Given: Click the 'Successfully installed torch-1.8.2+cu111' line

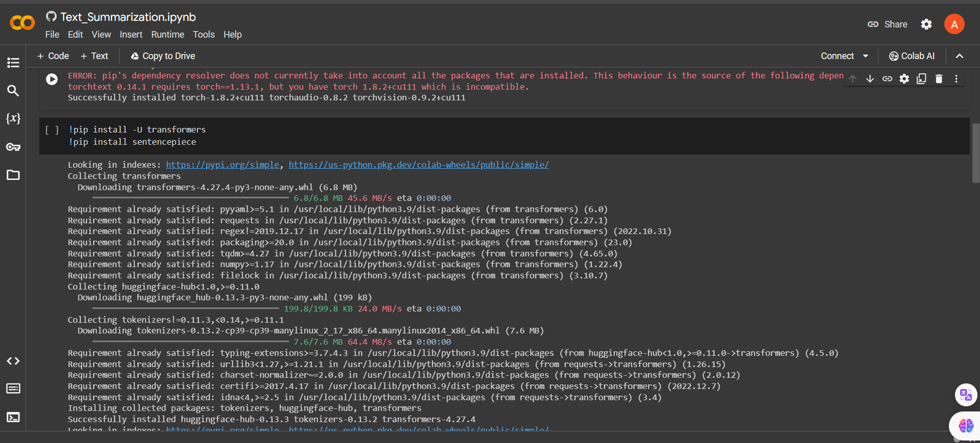Looking at the screenshot, I should coord(266,97).
